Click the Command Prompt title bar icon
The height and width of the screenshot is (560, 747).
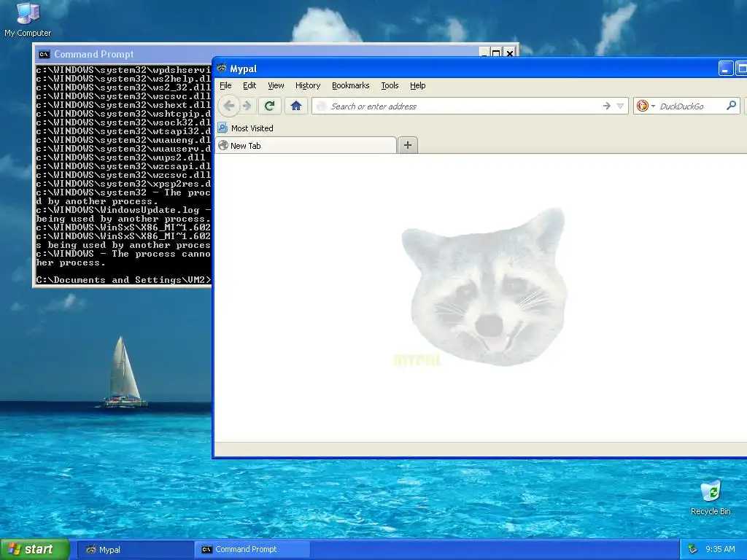pyautogui.click(x=44, y=54)
